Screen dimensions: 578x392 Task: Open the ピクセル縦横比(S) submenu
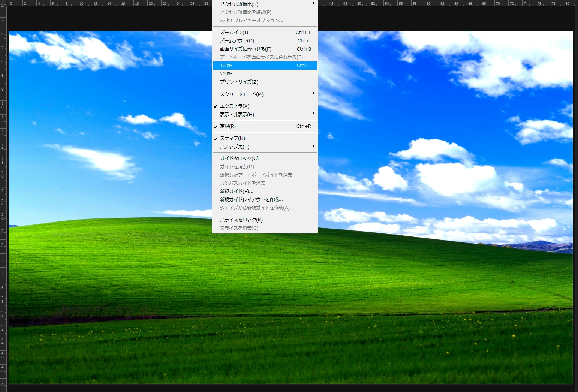(x=265, y=4)
